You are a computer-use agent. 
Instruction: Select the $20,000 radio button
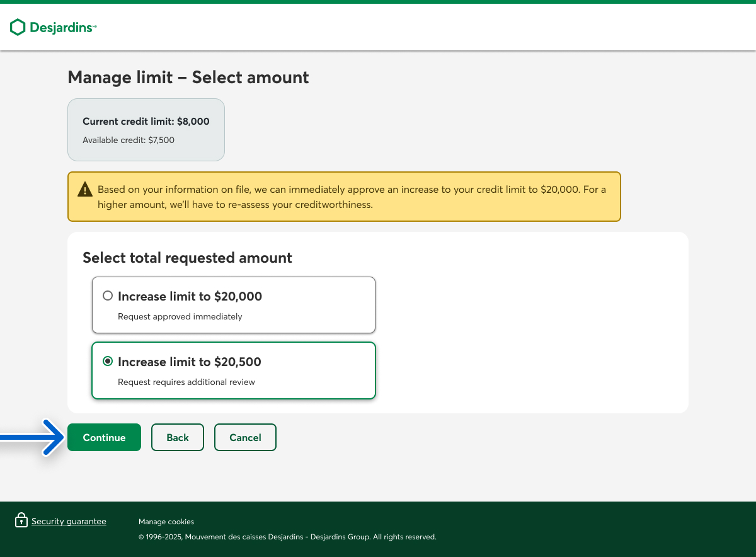coord(108,296)
